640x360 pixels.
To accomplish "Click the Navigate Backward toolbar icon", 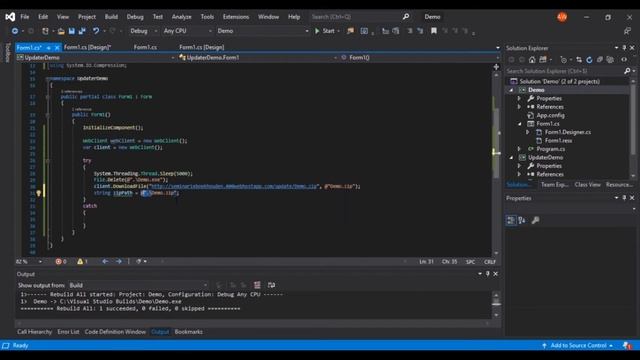I will coord(15,31).
